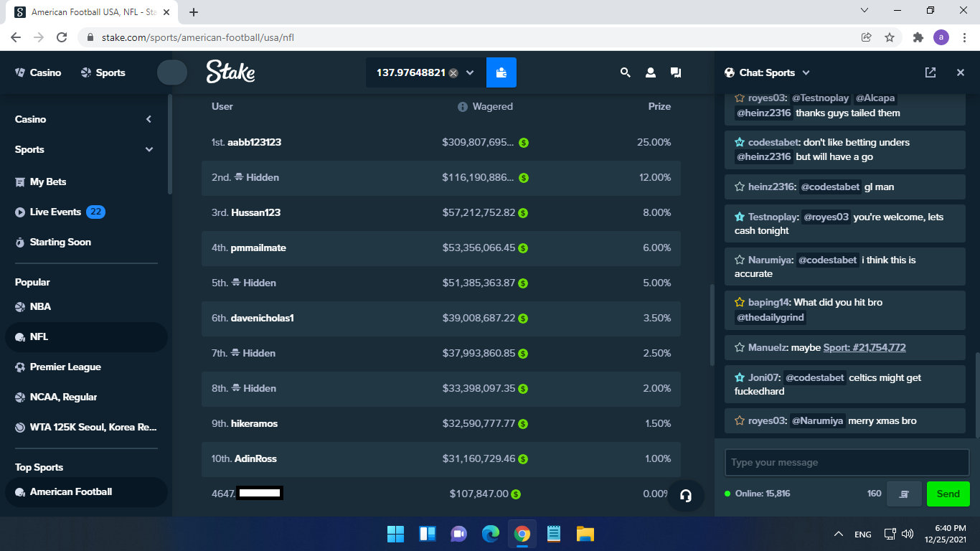The image size is (980, 551).
Task: Click the @thedailygrind mention
Action: click(x=771, y=317)
